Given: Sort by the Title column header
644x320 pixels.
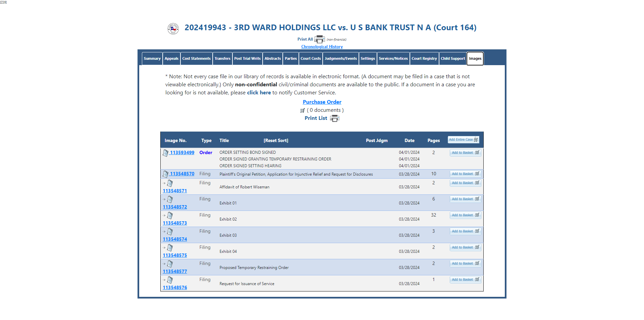Looking at the screenshot, I should coord(224,141).
